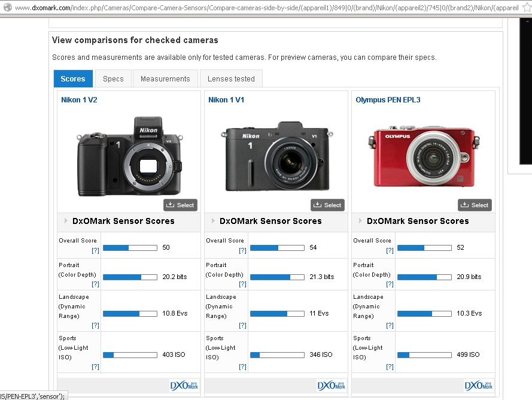Select the Nikon 1 V2 camera

(181, 205)
